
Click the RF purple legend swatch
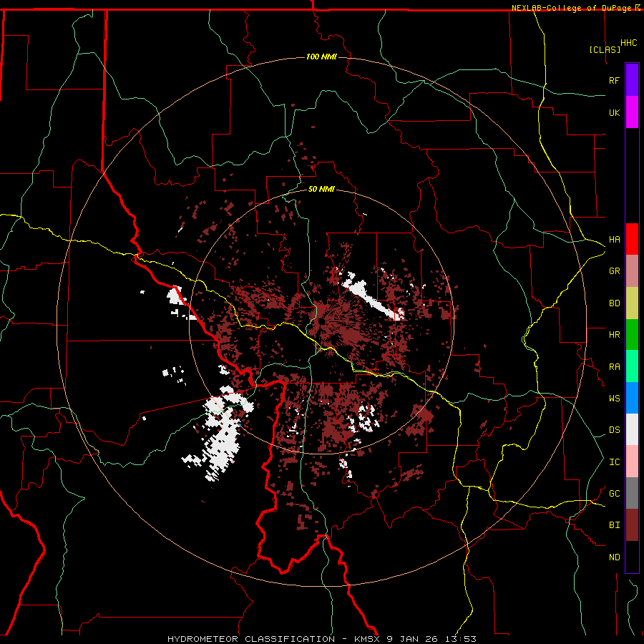[x=632, y=80]
